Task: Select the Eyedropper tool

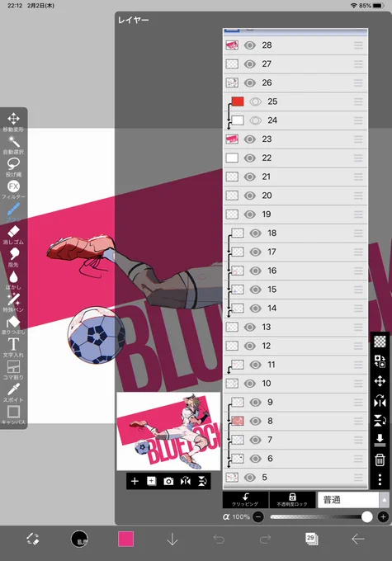Action: pos(13,392)
